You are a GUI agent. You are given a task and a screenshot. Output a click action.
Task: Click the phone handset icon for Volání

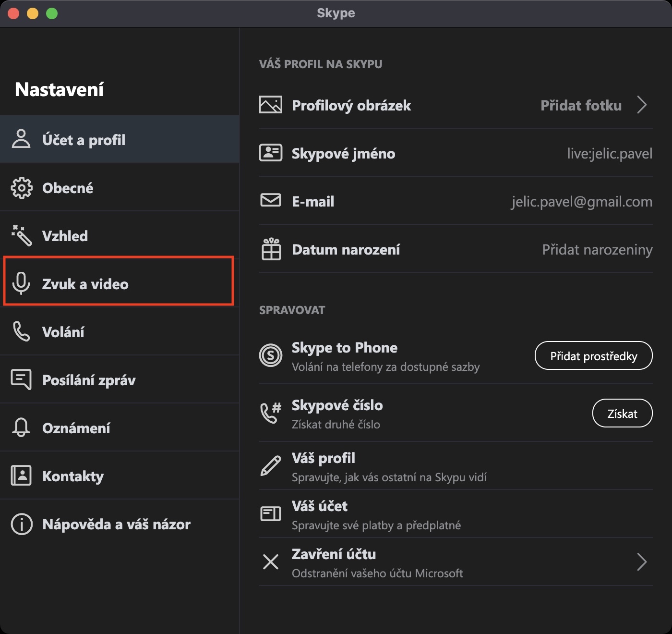(x=22, y=331)
